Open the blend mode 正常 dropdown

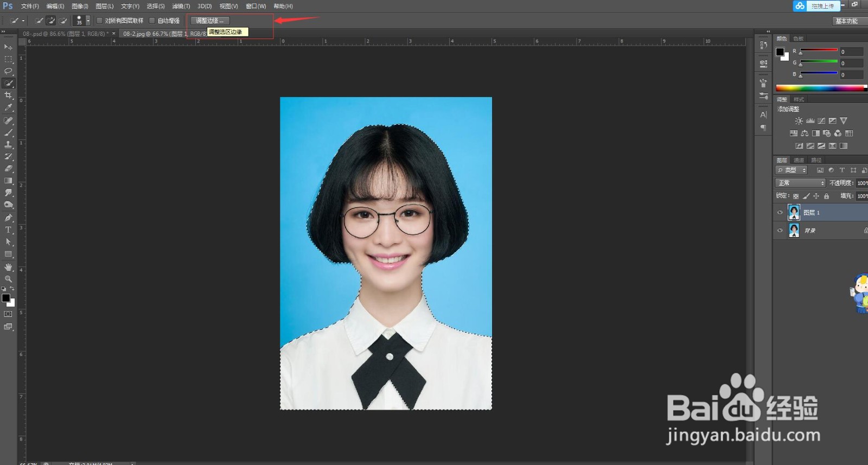800,183
